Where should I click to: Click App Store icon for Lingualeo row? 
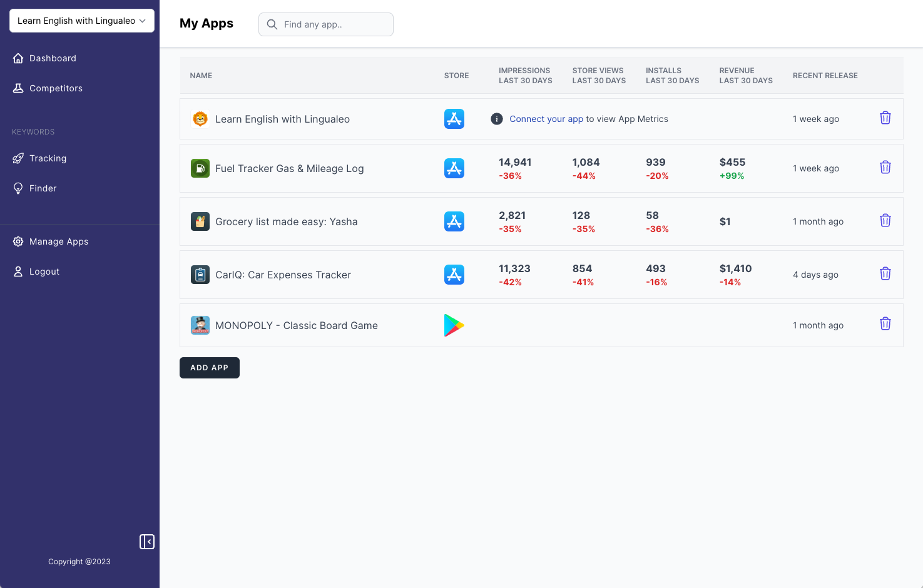point(454,119)
